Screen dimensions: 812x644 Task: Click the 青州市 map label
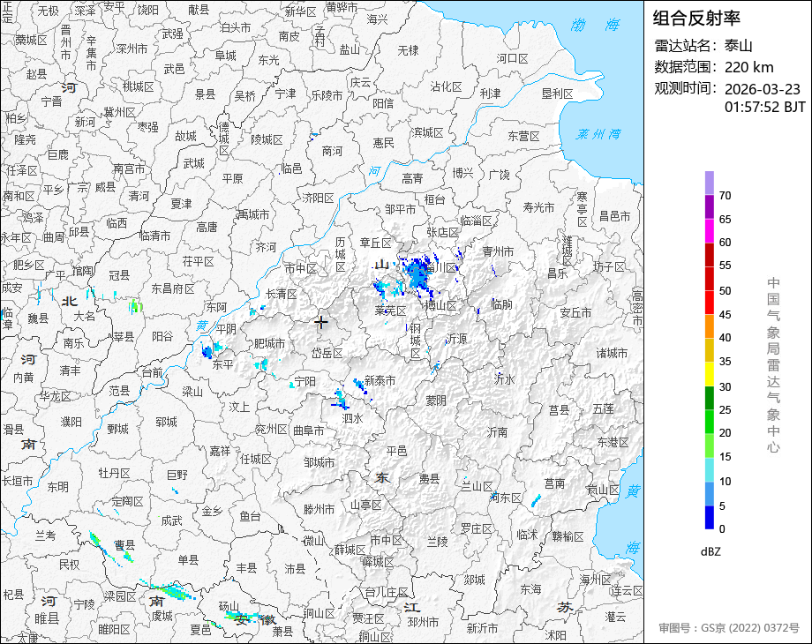498,251
